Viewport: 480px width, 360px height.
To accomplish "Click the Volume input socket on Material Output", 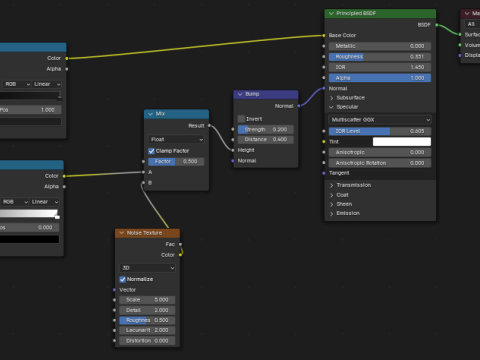I will [460, 45].
